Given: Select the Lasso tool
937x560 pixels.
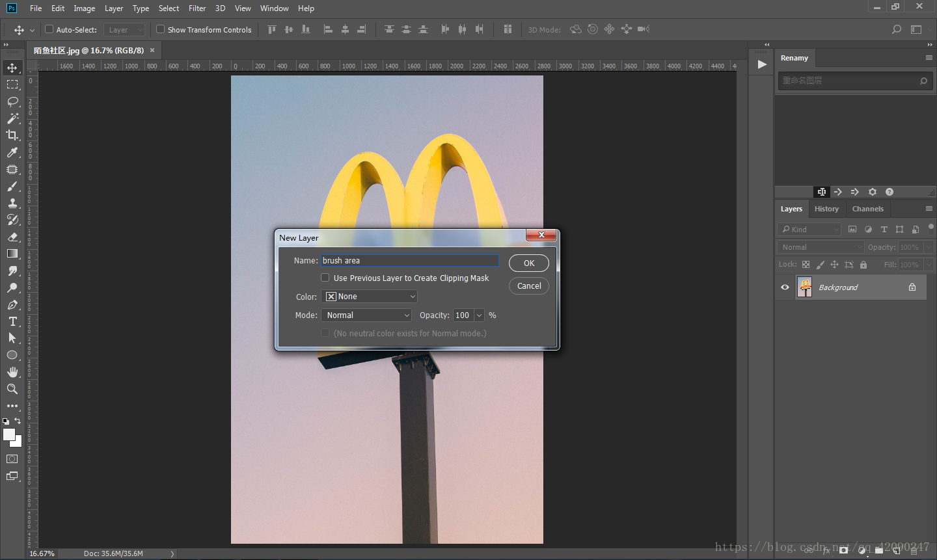Looking at the screenshot, I should click(x=12, y=101).
